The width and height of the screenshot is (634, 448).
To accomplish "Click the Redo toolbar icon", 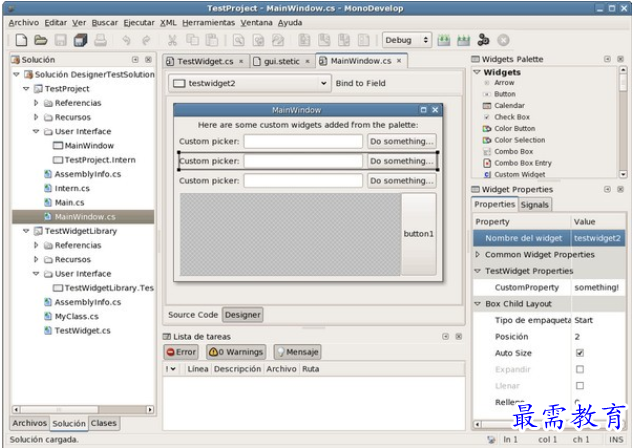I will point(146,40).
